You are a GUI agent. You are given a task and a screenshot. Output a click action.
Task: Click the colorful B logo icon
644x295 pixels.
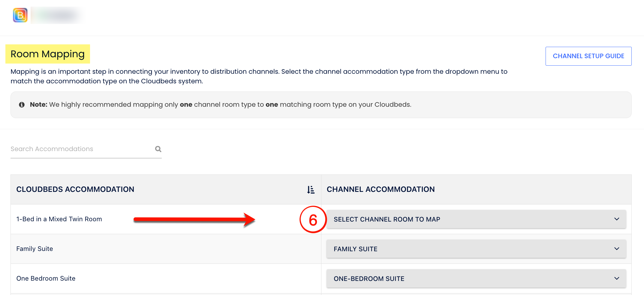point(20,15)
